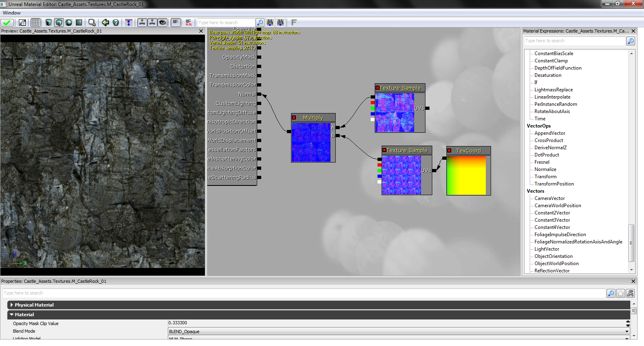The image size is (644, 346).
Task: Switch preview to sphere primitive
Action: point(69,23)
